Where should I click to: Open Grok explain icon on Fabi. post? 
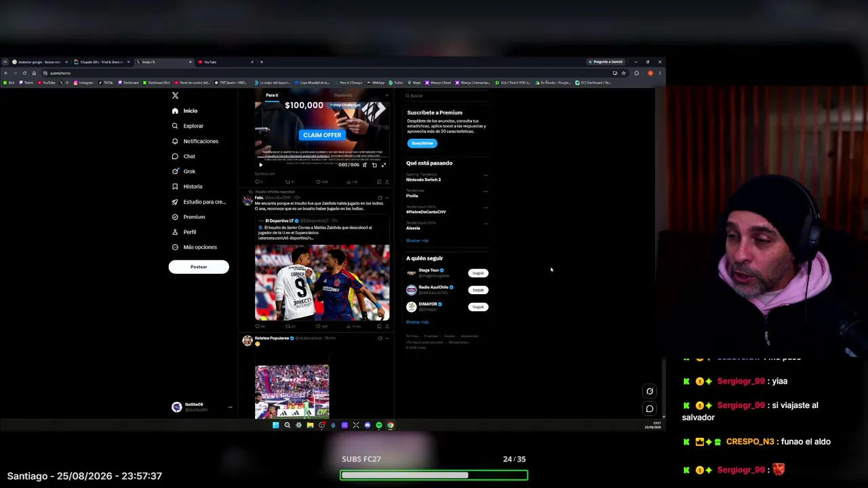point(380,198)
